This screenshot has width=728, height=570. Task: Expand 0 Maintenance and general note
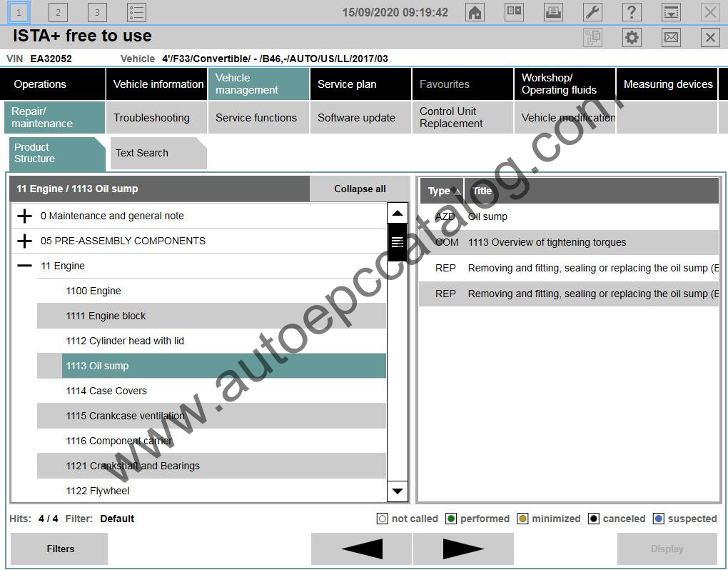[x=25, y=216]
